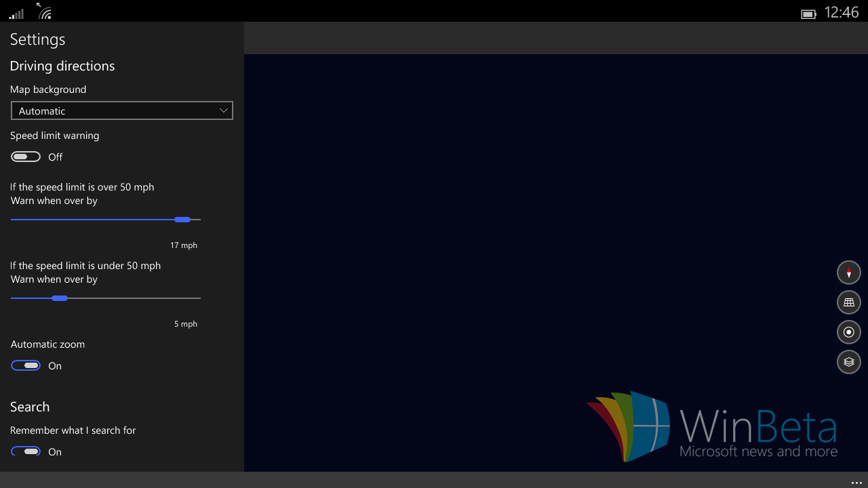868x488 pixels.
Task: Open the map layers icon
Action: click(x=848, y=362)
